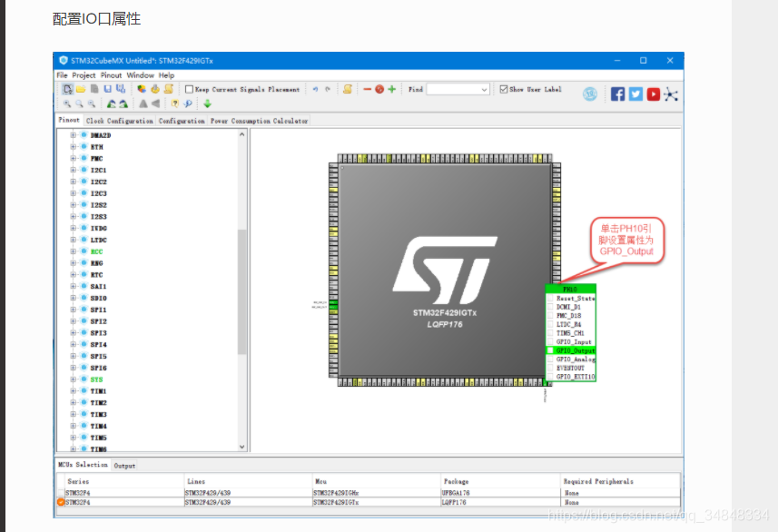Image resolution: width=778 pixels, height=532 pixels.
Task: Click the New Project toolbar icon
Action: (x=68, y=89)
